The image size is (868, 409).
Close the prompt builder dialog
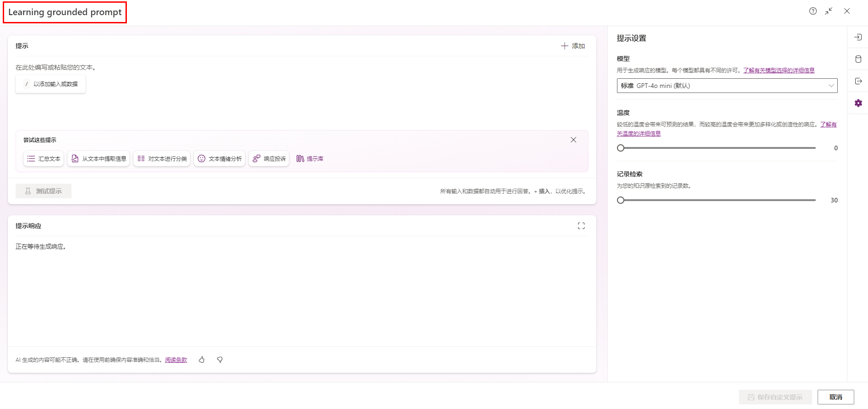(x=847, y=11)
